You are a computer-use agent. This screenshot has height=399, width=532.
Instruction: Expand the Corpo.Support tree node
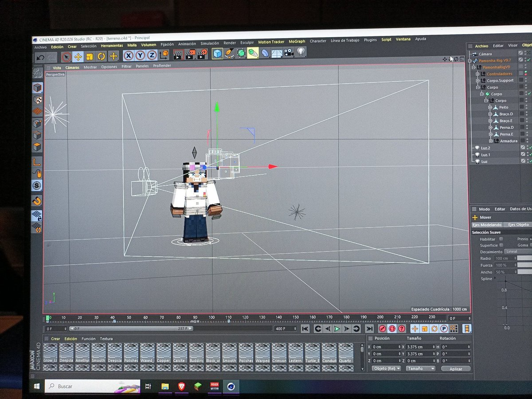[x=478, y=80]
